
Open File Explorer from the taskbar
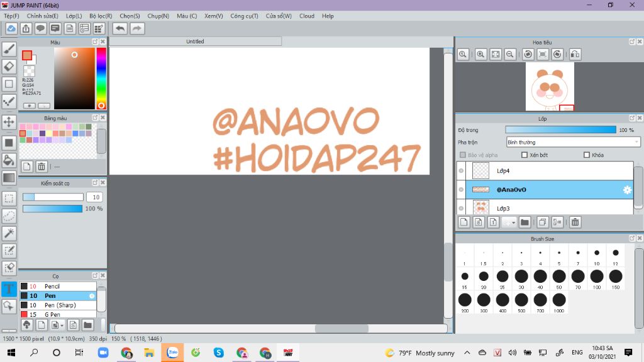coord(149,353)
